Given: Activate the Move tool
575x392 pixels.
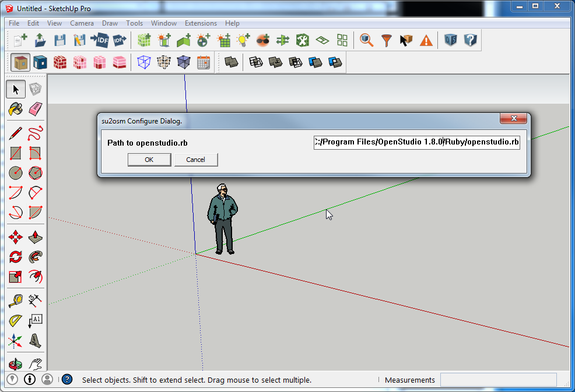Looking at the screenshot, I should (16, 237).
